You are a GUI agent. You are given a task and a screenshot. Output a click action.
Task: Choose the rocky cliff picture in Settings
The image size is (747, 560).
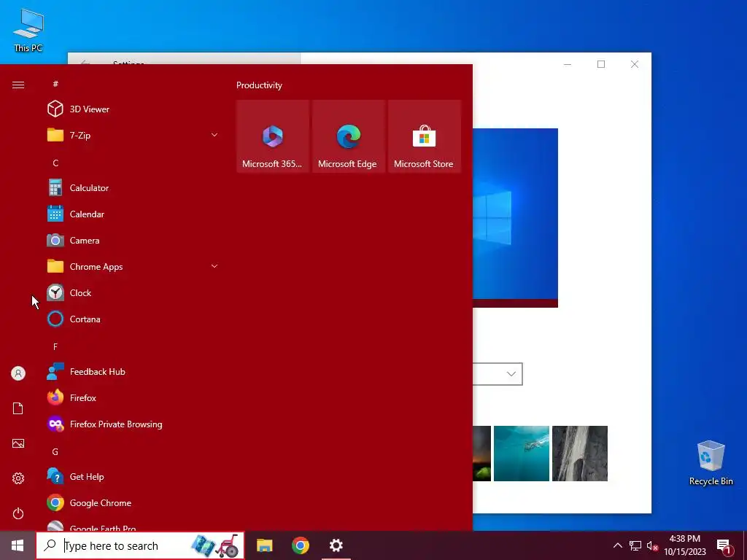click(x=580, y=454)
